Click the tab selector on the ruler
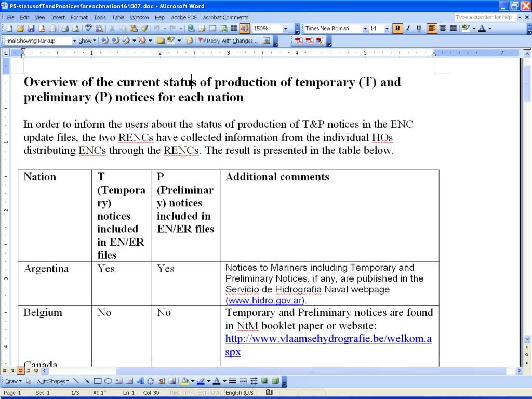 tap(6, 52)
